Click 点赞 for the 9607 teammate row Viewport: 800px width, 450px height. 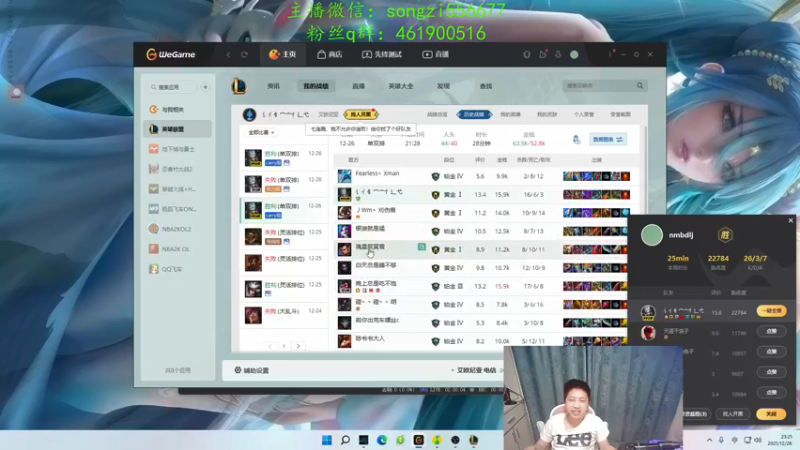771,372
